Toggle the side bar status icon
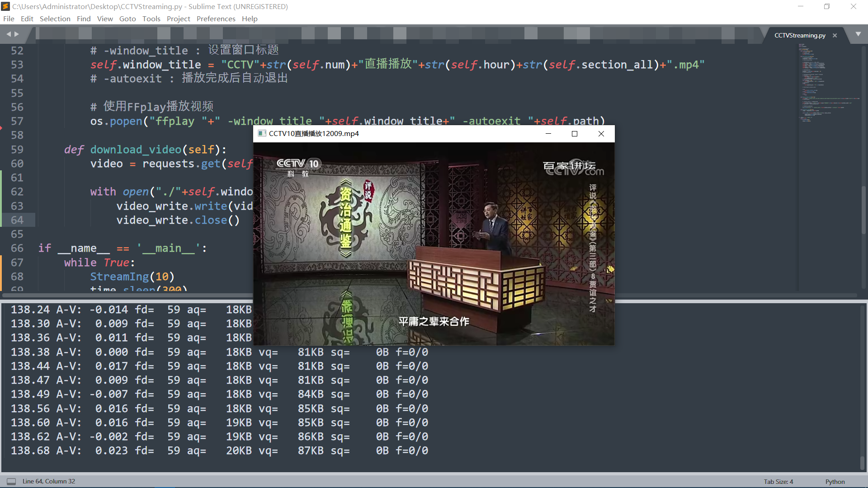868x488 pixels. coord(11,481)
